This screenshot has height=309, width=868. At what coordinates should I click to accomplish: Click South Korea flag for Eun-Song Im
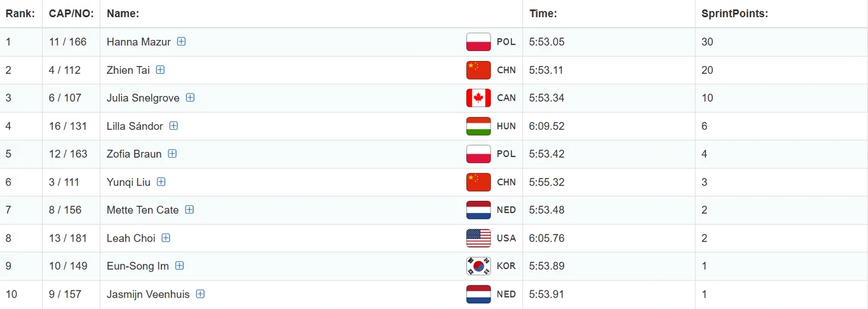point(478,266)
